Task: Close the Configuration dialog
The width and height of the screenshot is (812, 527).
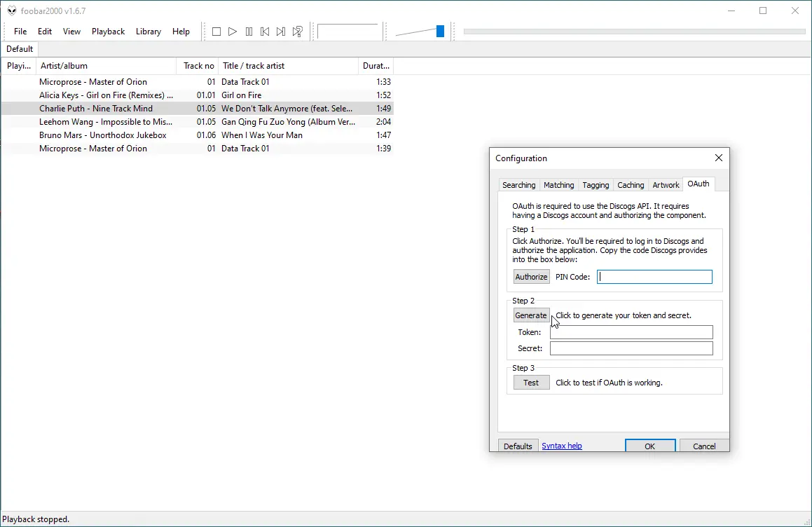Action: [x=718, y=158]
